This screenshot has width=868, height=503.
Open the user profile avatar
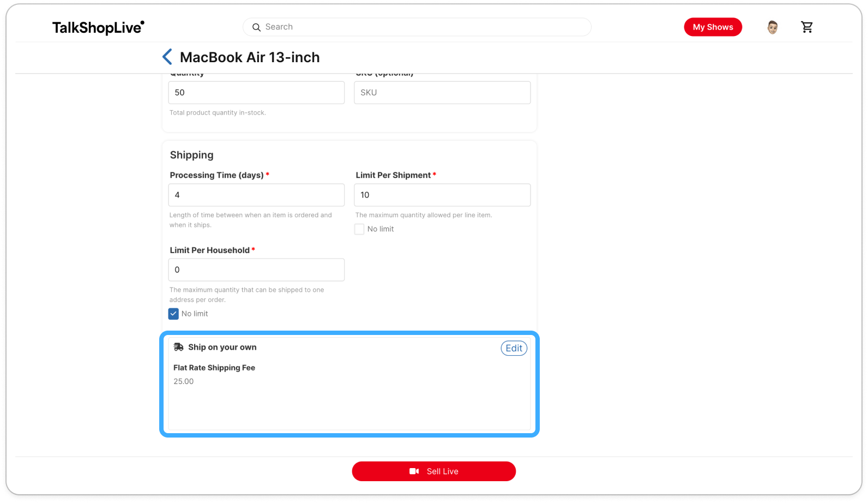pos(773,27)
